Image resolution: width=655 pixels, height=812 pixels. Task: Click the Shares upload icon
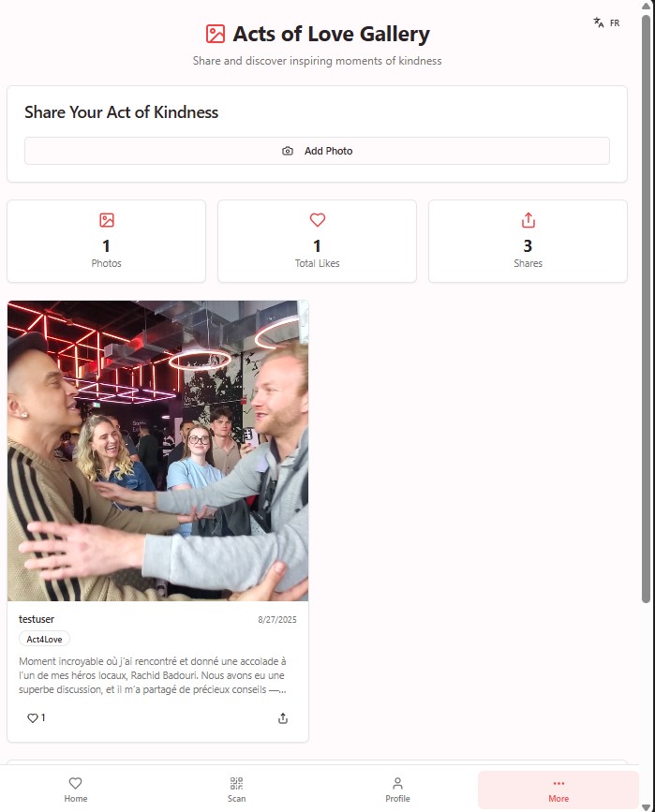click(x=528, y=220)
